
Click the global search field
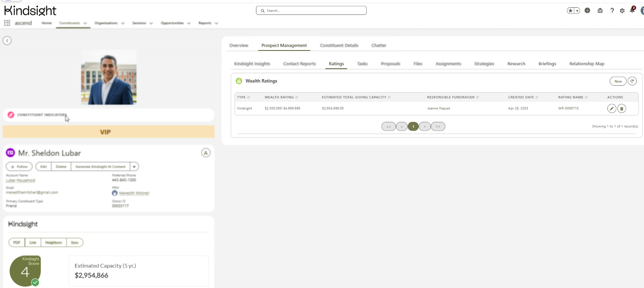tap(311, 10)
